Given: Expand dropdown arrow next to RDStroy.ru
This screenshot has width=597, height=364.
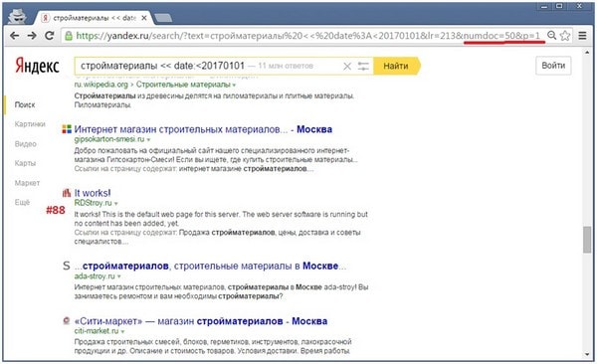Looking at the screenshot, I should pyautogui.click(x=115, y=203).
